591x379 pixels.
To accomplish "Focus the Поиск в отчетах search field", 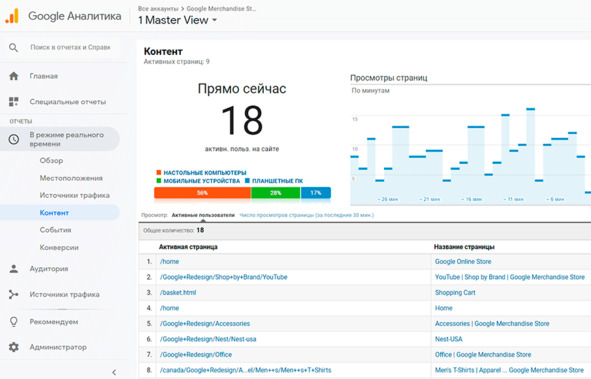I will (70, 47).
